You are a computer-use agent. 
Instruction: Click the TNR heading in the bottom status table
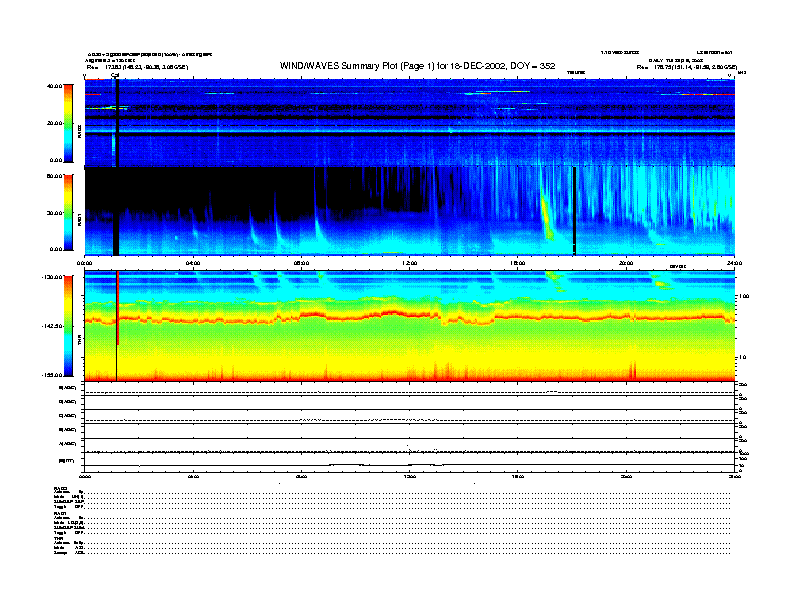click(58, 539)
